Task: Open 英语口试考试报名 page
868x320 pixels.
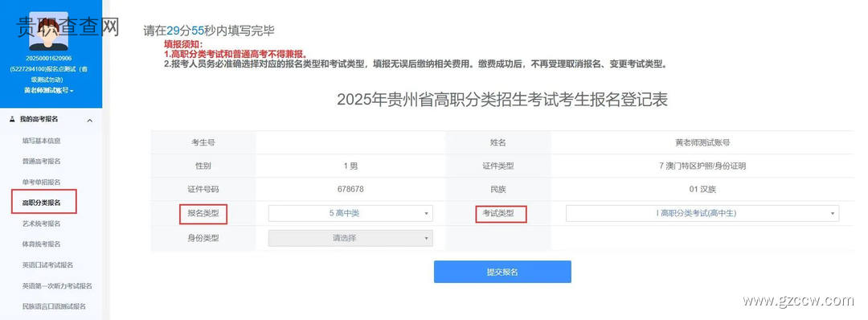Action: 47,265
